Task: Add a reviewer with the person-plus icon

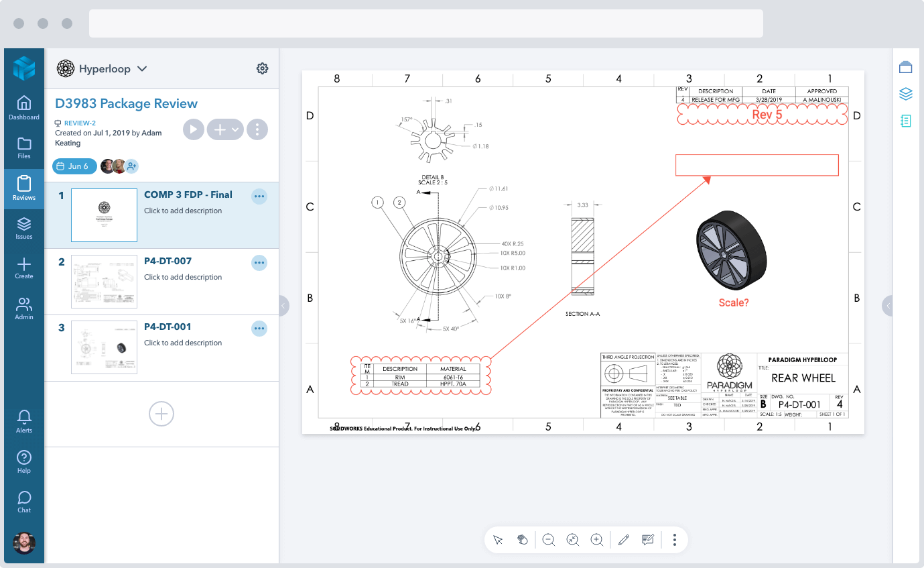Action: pos(131,166)
